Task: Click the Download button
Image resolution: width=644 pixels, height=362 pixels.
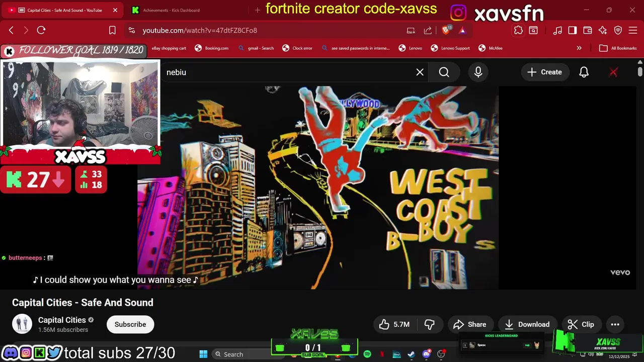Action: [527, 324]
